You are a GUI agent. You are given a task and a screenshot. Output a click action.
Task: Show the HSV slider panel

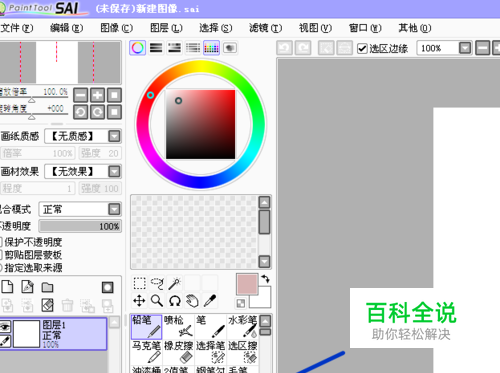click(174, 48)
